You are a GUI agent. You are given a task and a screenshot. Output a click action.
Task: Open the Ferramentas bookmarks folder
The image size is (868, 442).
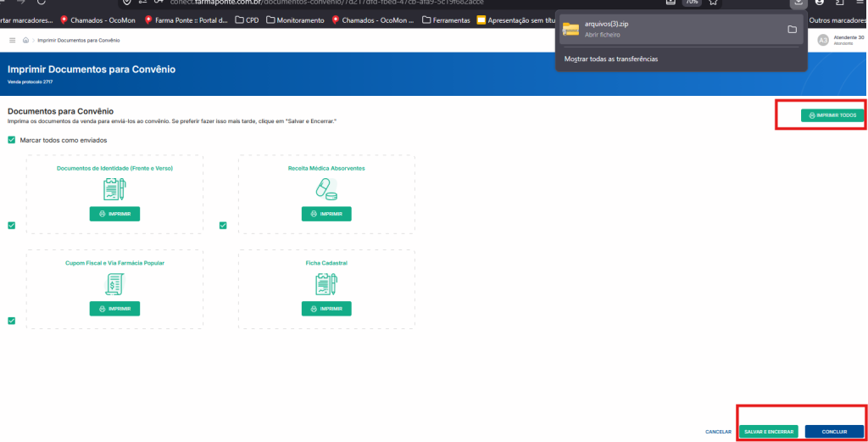pos(446,20)
